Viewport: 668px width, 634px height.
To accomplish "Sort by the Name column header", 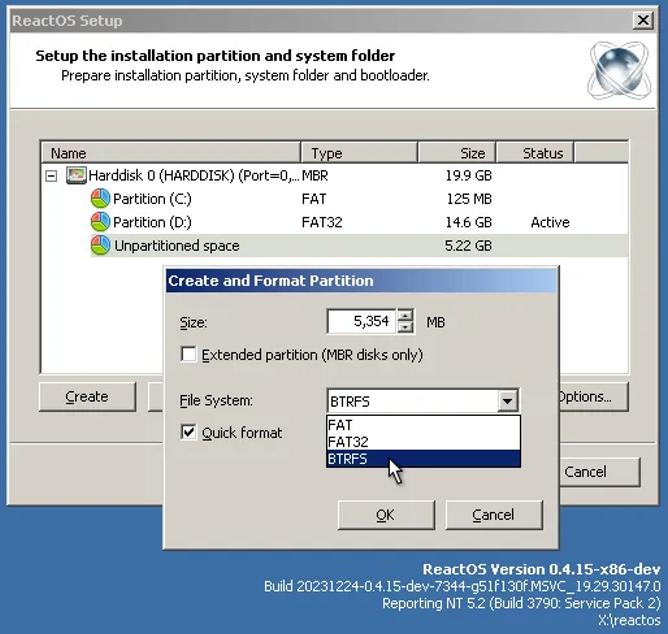I will tap(171, 153).
